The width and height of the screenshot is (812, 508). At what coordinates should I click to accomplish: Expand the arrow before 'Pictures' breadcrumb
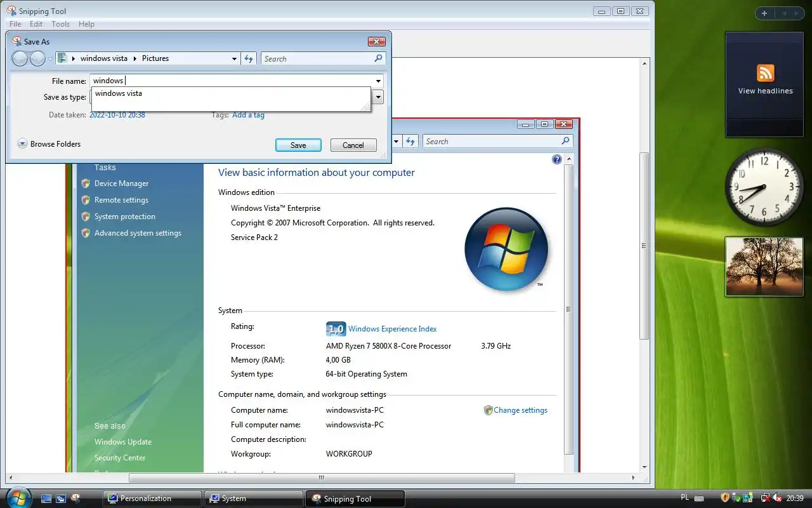coord(135,58)
